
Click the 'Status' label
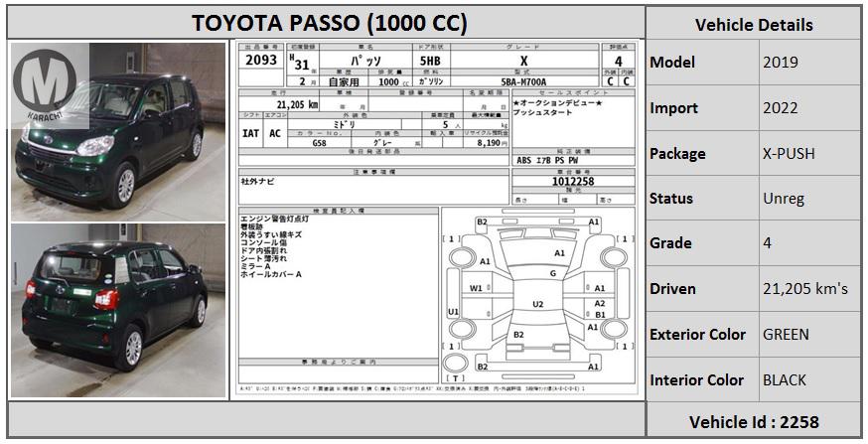pyautogui.click(x=671, y=199)
